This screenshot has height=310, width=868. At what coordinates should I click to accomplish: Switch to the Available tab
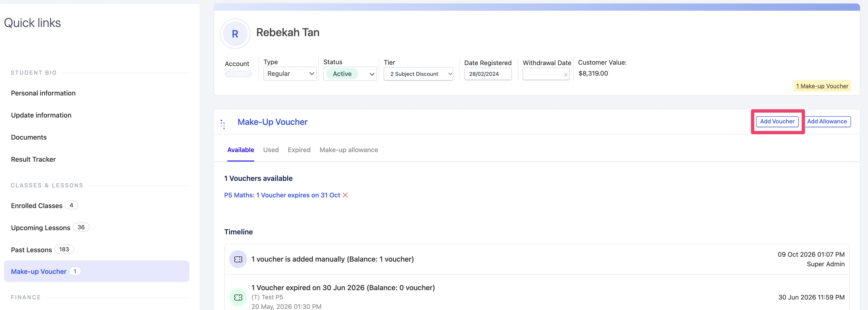coord(241,150)
